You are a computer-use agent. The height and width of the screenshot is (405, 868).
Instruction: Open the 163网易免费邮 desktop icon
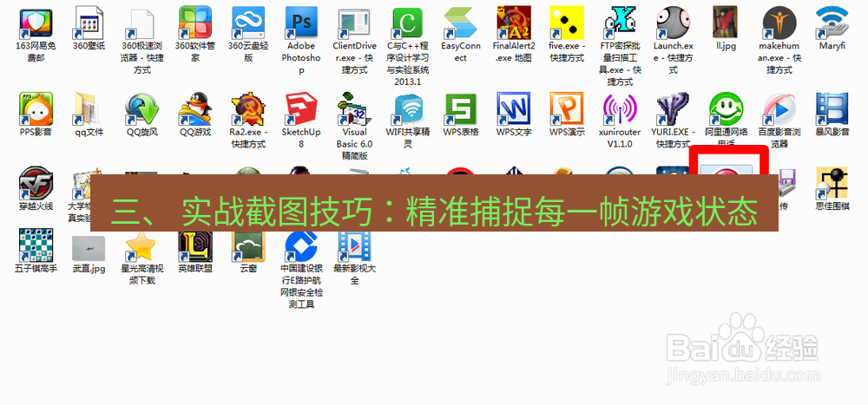[36, 23]
